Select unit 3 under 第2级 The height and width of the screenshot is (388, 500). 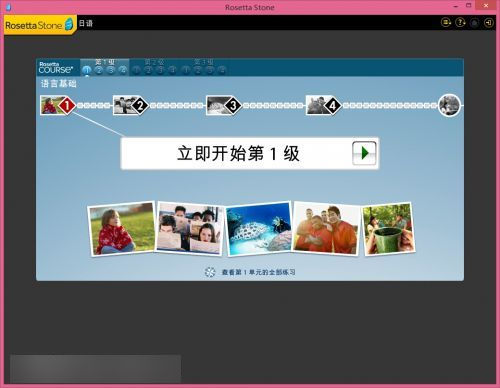point(160,70)
